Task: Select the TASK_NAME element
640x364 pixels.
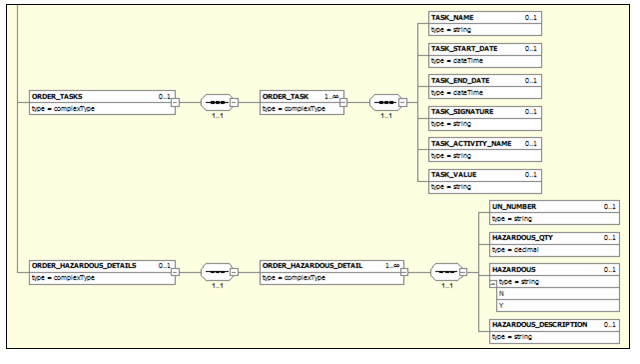Action: (x=485, y=24)
